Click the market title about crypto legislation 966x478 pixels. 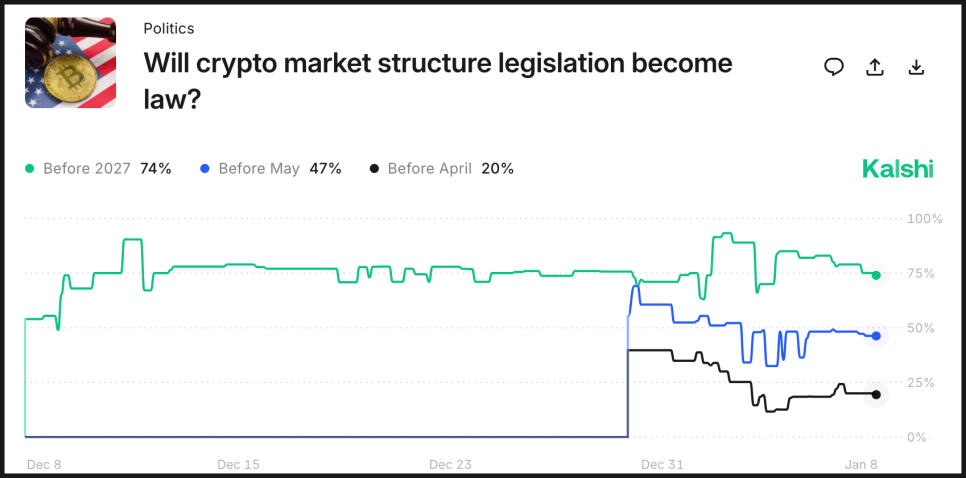pyautogui.click(x=437, y=80)
